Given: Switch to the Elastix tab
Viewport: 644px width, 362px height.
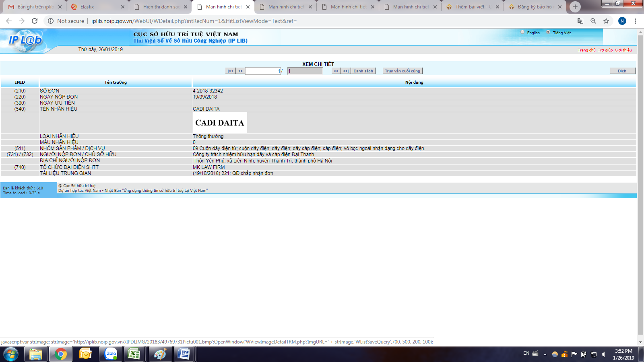Looking at the screenshot, I should pyautogui.click(x=97, y=7).
